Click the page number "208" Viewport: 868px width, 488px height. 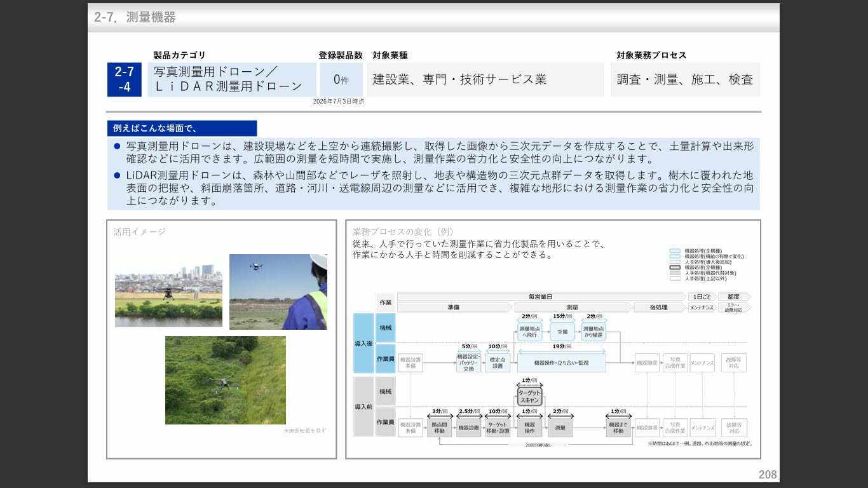click(767, 475)
